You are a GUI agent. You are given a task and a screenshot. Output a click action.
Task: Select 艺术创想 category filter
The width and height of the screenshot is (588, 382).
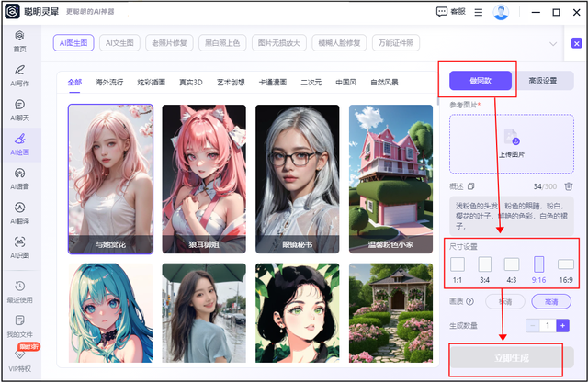pyautogui.click(x=231, y=82)
